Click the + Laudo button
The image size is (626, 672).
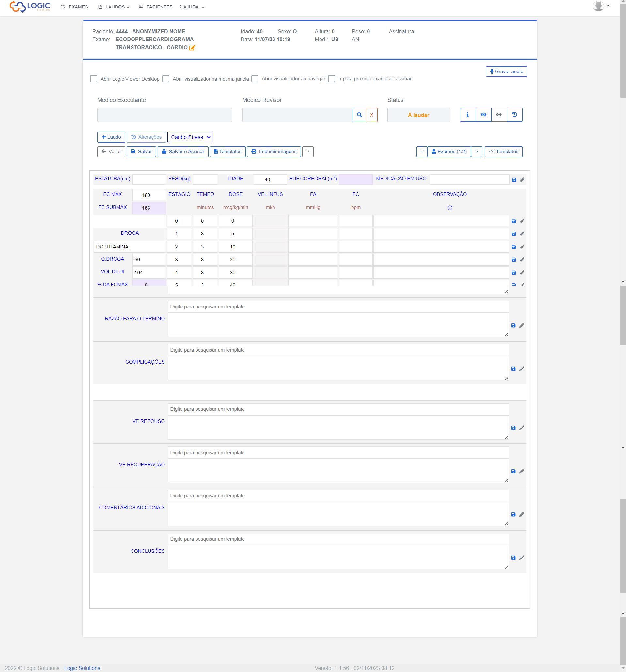pyautogui.click(x=111, y=137)
